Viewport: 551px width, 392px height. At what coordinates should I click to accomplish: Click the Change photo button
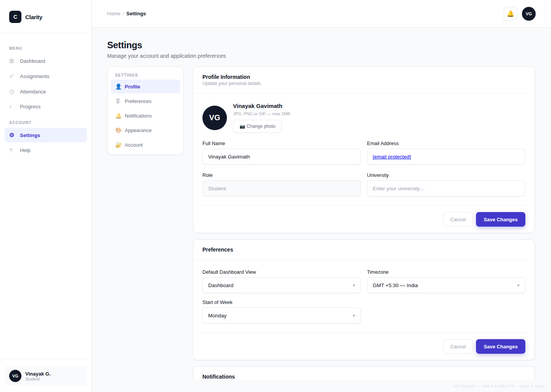tap(257, 126)
